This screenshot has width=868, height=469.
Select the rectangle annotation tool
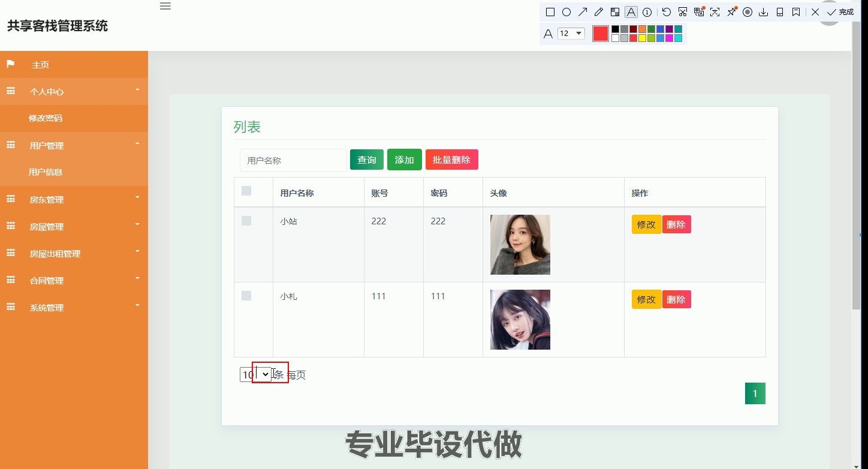[550, 12]
